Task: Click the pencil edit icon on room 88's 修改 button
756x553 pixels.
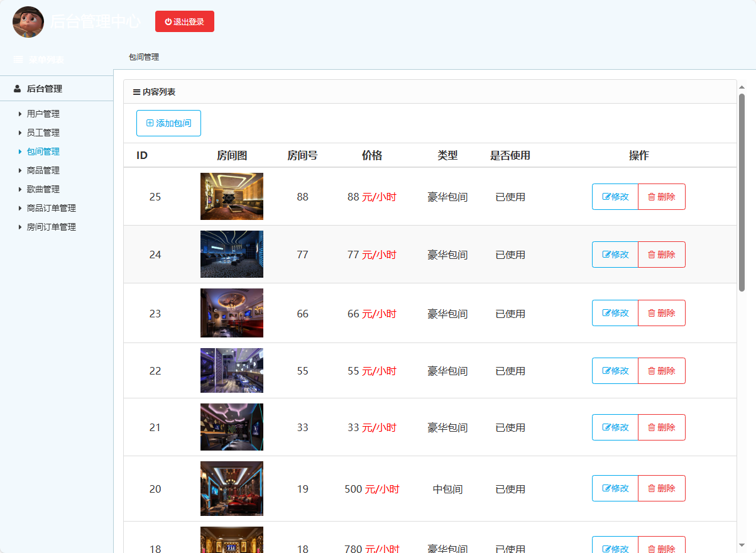Action: [608, 196]
